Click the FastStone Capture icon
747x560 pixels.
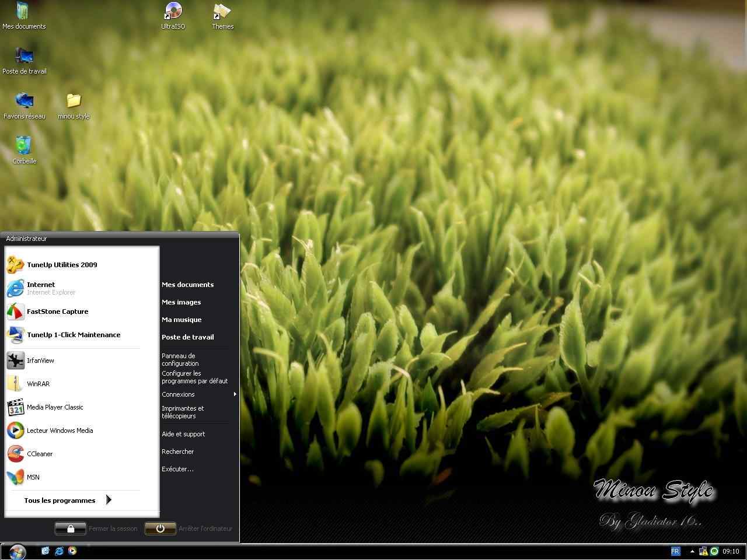click(x=15, y=311)
